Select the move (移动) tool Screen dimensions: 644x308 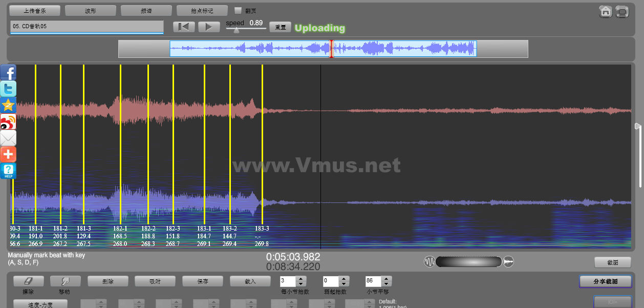point(66,281)
